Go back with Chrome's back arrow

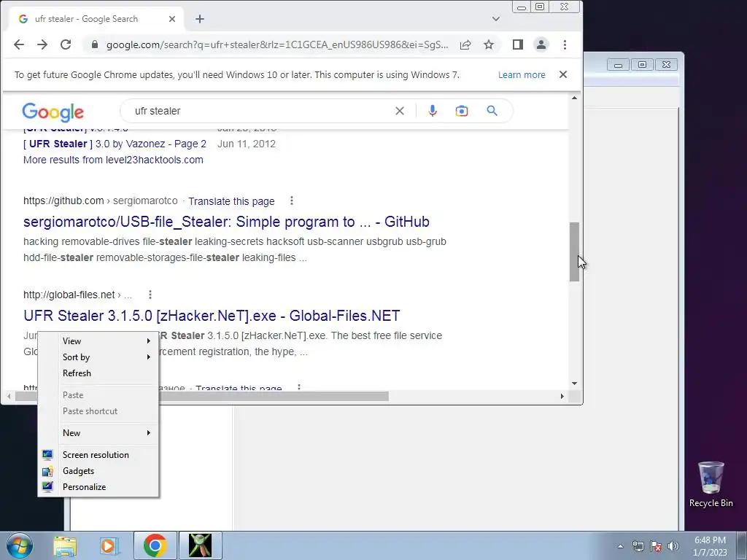(18, 44)
